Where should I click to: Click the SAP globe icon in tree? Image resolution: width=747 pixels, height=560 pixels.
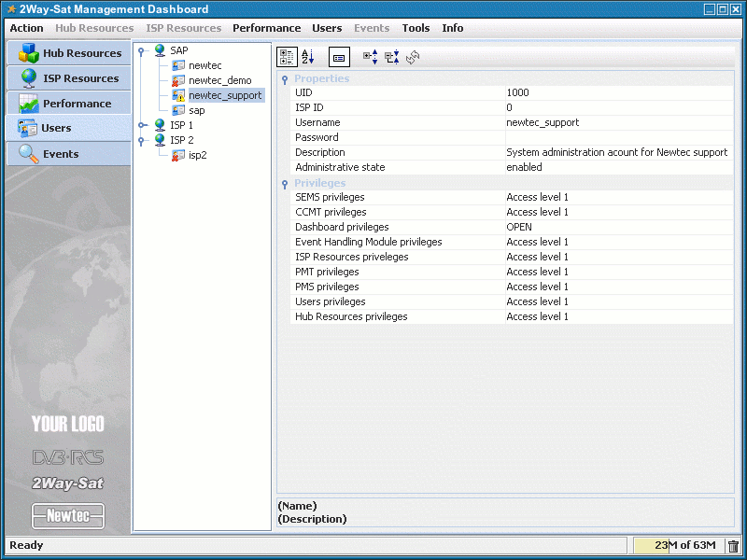160,50
